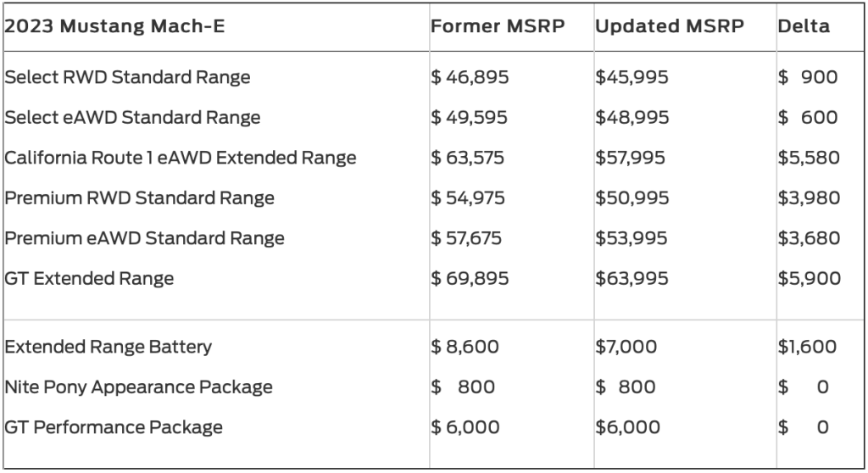Select the GT Performance Package label

[114, 427]
